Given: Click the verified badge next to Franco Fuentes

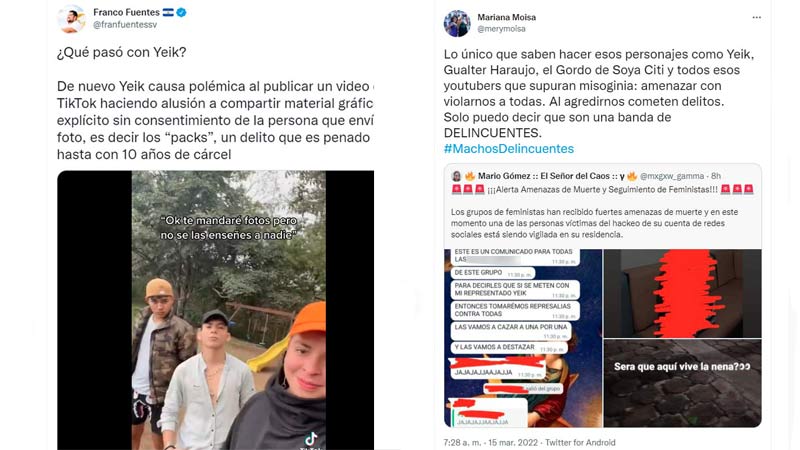Looking at the screenshot, I should tap(181, 12).
